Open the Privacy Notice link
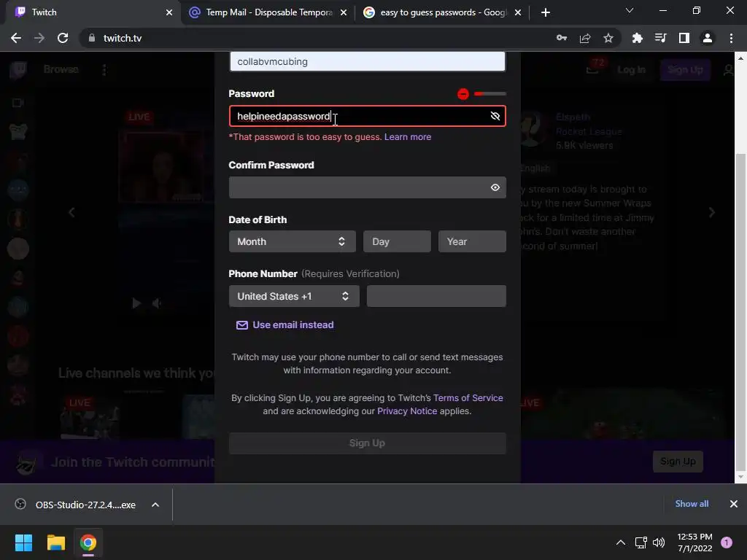The image size is (747, 560). (407, 411)
